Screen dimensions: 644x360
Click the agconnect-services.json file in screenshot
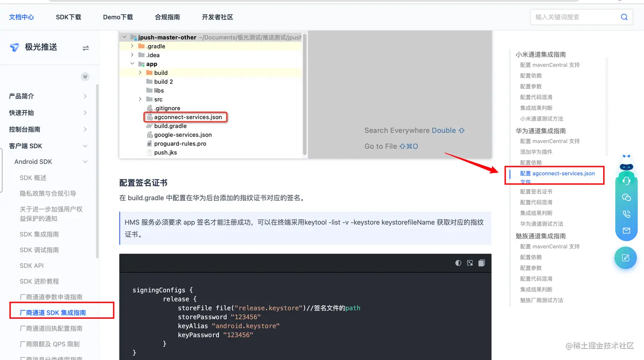click(x=187, y=117)
